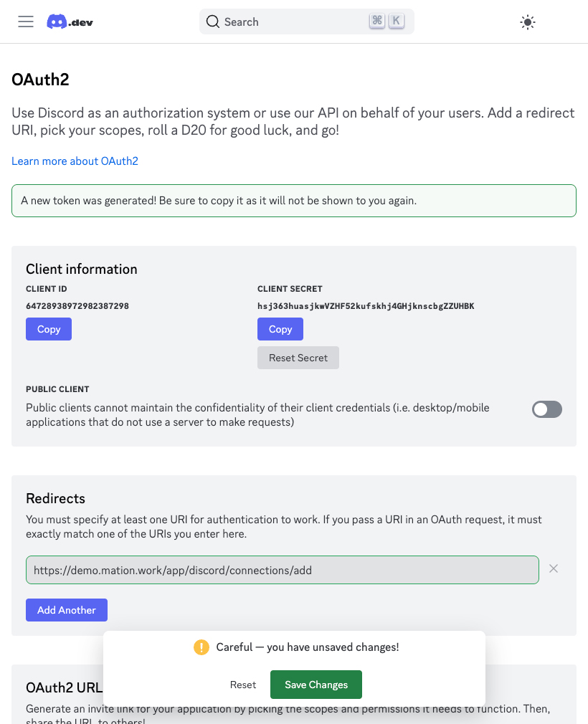Focus the Search box
The height and width of the screenshot is (724, 588).
point(307,22)
